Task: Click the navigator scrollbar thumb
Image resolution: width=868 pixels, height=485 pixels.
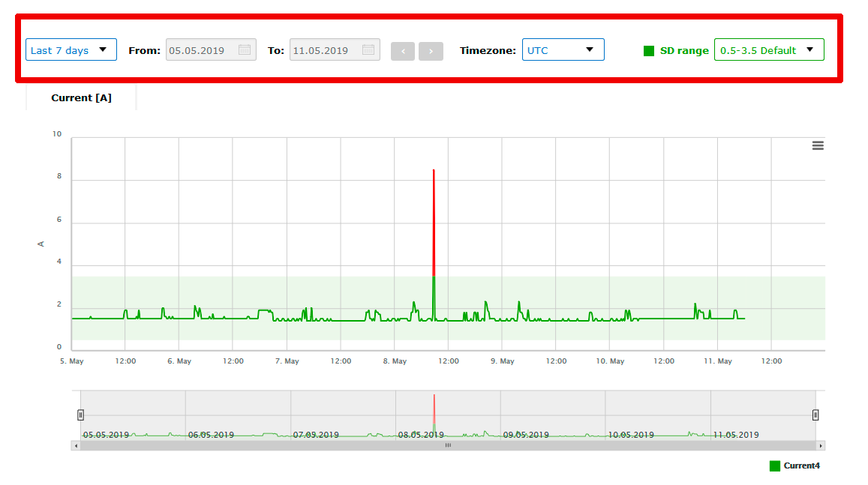Action: 449,446
